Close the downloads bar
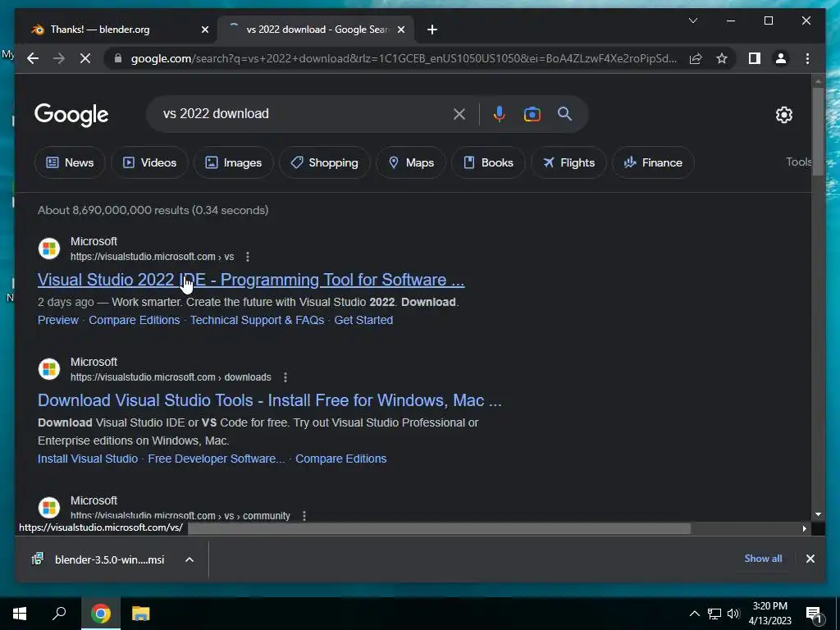 coord(810,559)
